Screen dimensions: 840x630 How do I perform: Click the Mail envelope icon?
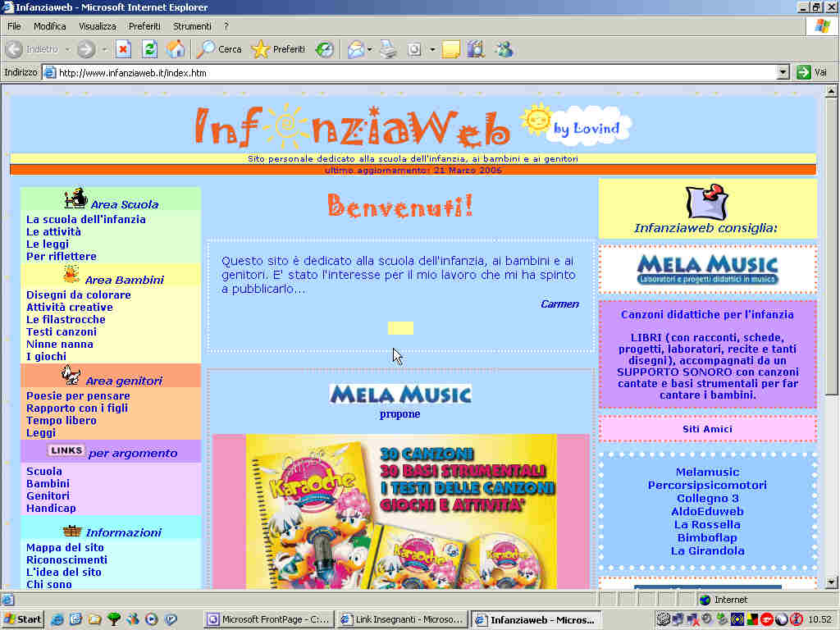click(x=356, y=49)
